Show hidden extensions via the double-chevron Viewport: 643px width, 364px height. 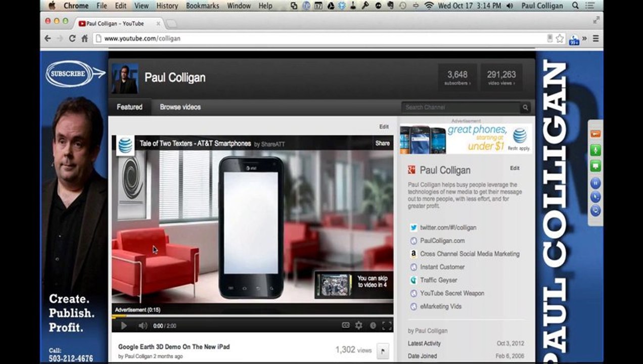585,38
